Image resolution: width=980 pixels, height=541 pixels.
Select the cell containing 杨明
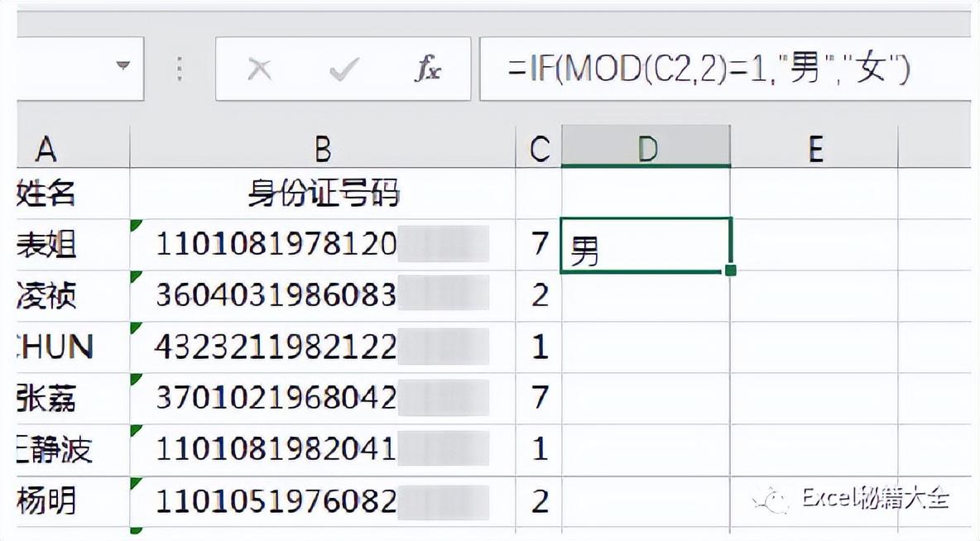tap(73, 501)
